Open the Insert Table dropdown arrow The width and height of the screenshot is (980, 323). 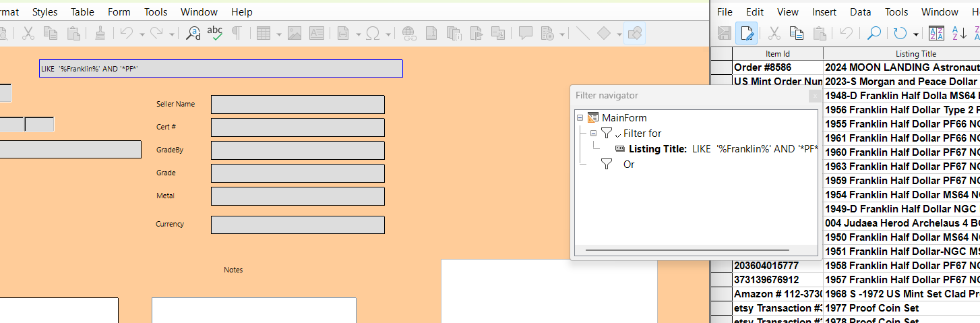tap(279, 34)
